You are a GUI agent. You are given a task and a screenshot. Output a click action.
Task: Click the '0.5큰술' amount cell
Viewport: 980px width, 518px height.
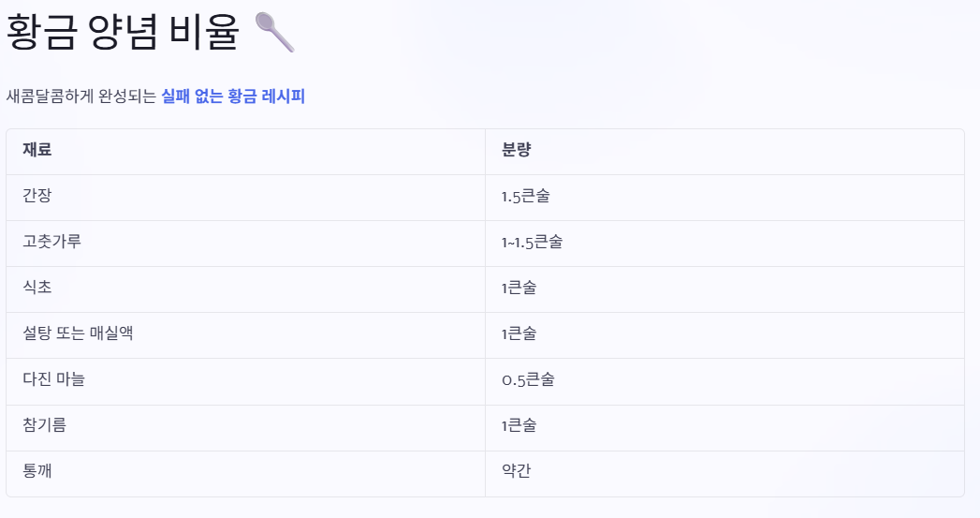click(x=724, y=381)
